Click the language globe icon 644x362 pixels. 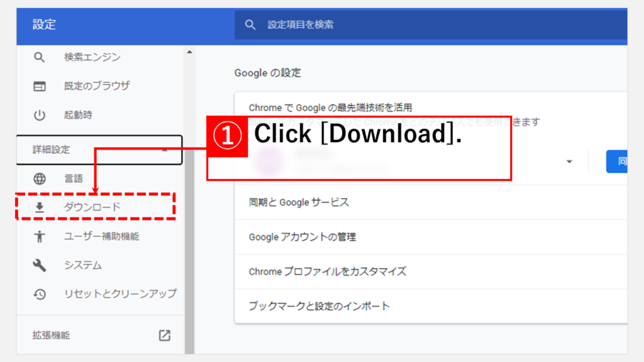click(40, 178)
